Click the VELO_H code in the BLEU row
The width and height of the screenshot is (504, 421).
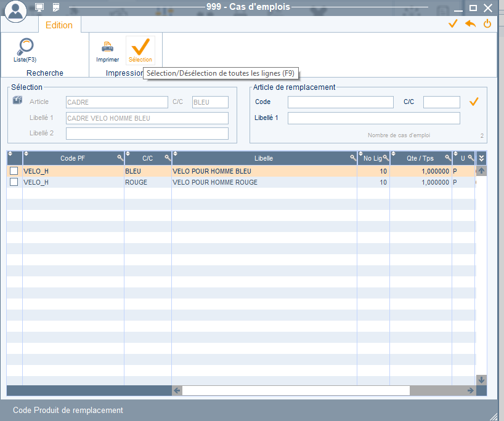73,171
